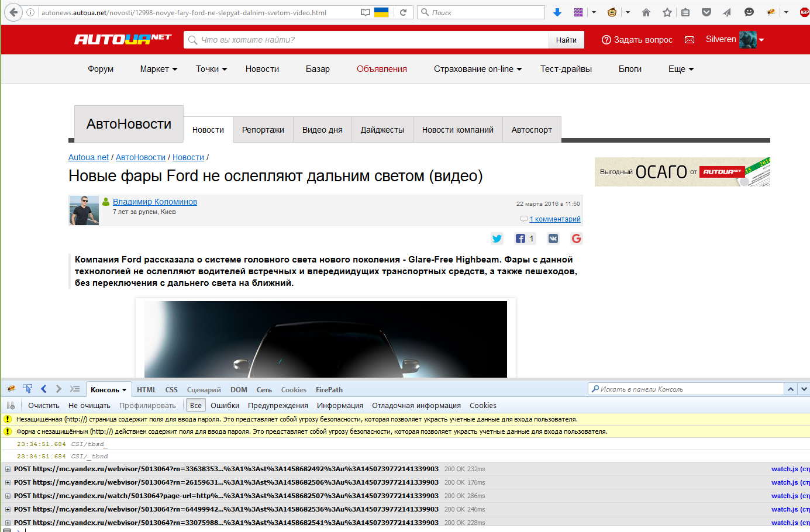Click the Найти search button
The width and height of the screenshot is (810, 532).
pyautogui.click(x=566, y=40)
